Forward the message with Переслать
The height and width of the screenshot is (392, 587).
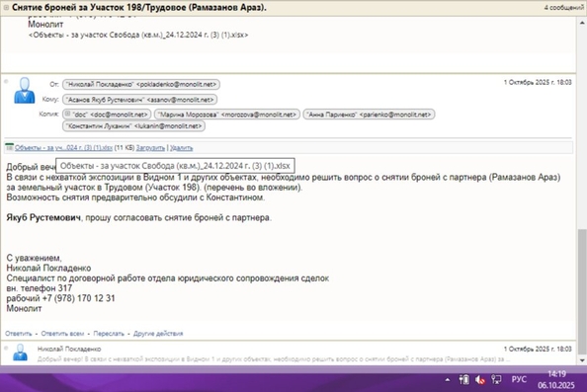tap(109, 334)
